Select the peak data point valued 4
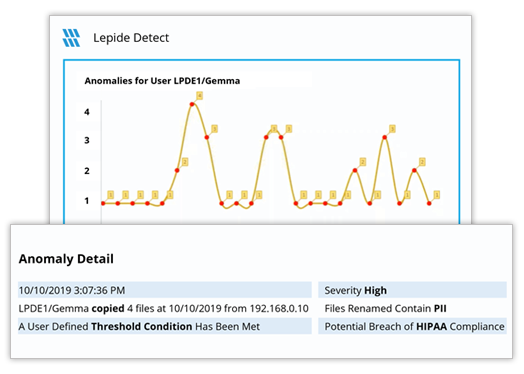 [192, 104]
